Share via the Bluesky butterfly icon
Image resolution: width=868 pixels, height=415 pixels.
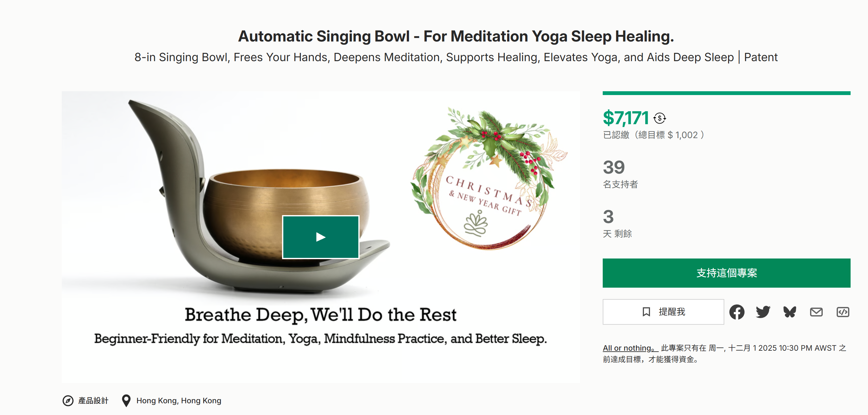[x=789, y=312]
